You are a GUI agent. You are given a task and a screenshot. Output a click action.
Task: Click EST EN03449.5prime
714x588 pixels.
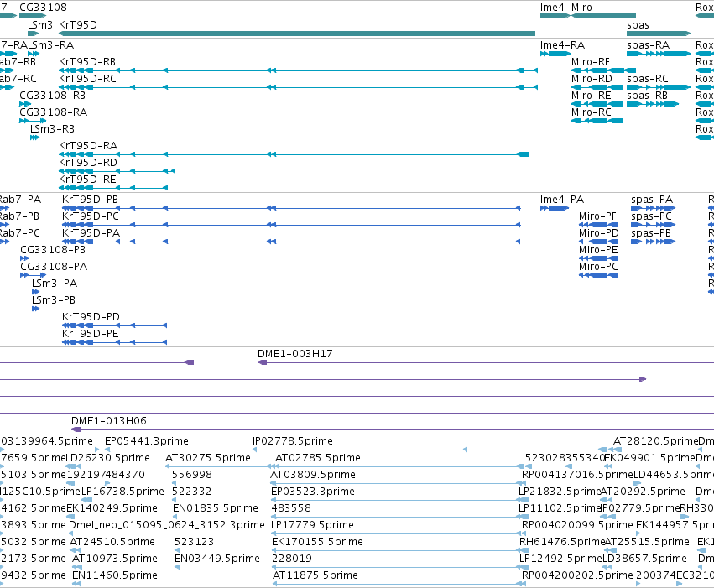click(x=217, y=559)
